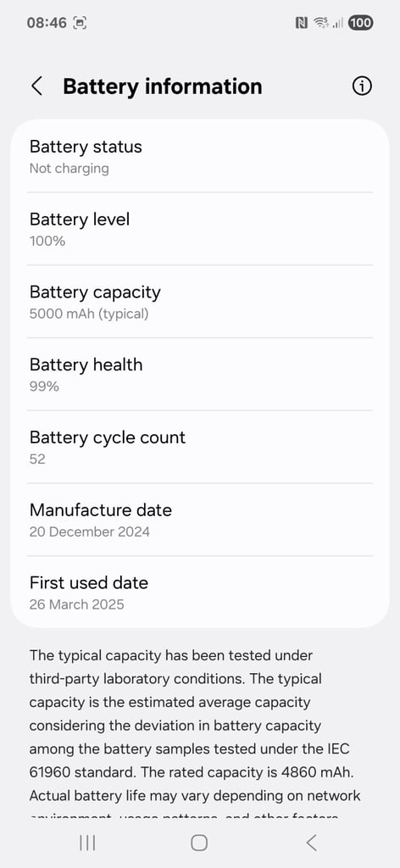Tap the Wi-Fi status bar icon
Screen dimensions: 400x868
[x=321, y=23]
